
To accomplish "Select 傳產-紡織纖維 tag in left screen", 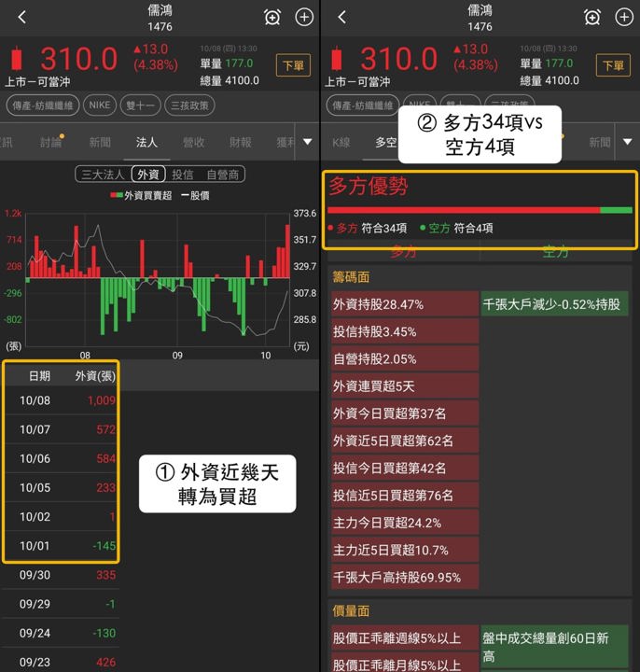I will [x=42, y=105].
